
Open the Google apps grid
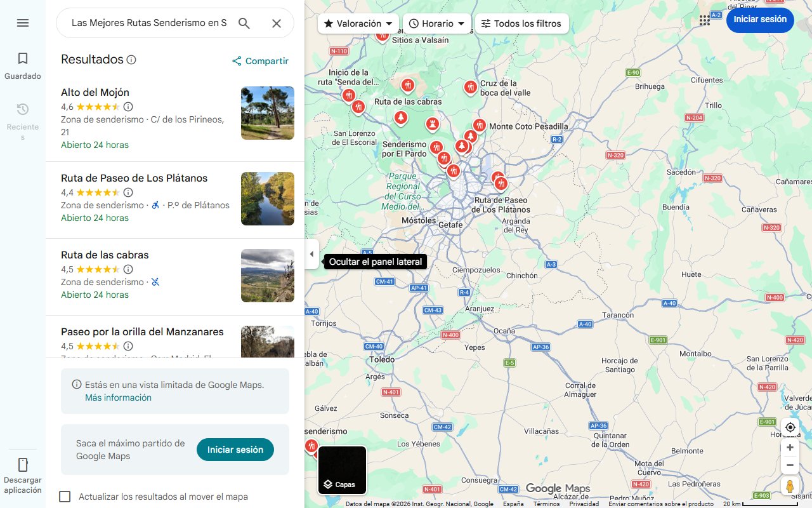(x=704, y=20)
